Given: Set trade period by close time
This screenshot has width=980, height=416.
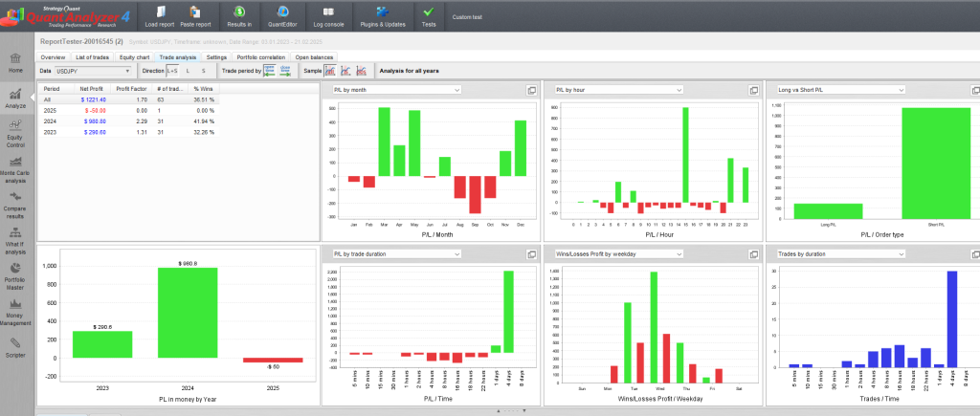Looking at the screenshot, I should 286,71.
